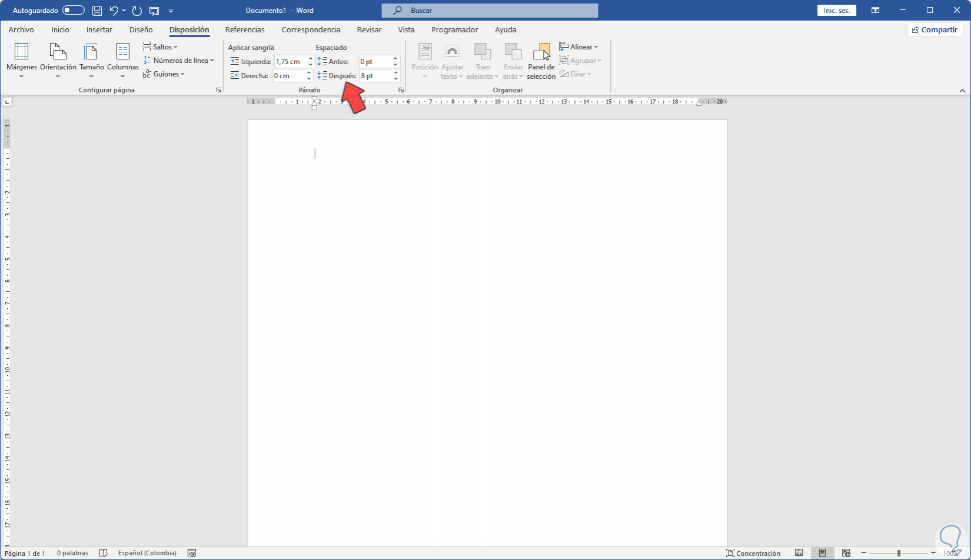Go to the Referencias tab
The width and height of the screenshot is (971, 560).
click(245, 29)
